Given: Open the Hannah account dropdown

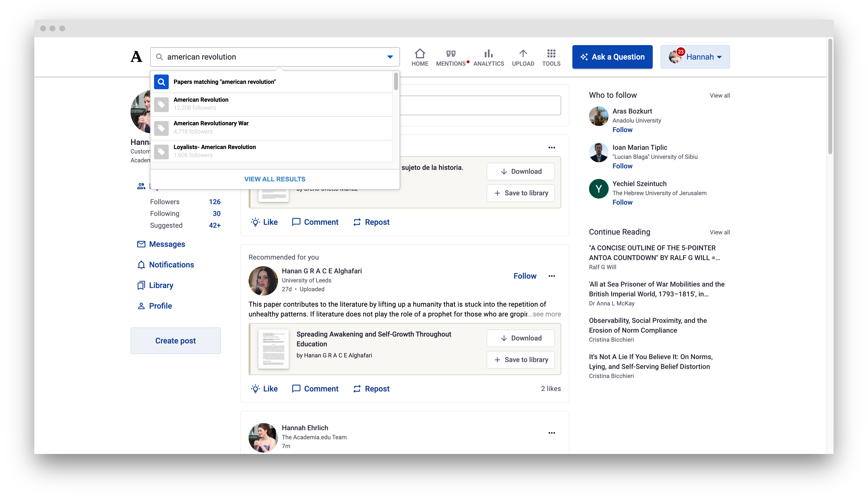Looking at the screenshot, I should coord(695,57).
